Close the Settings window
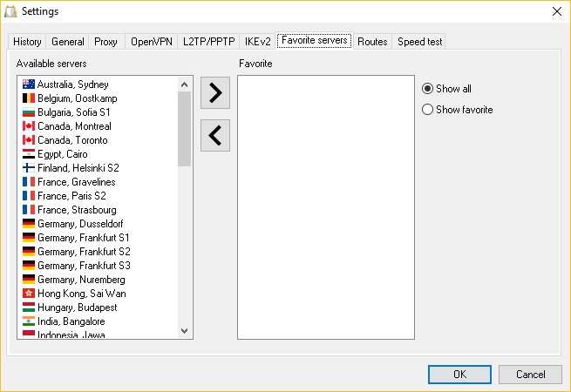This screenshot has width=571, height=392. (x=556, y=11)
